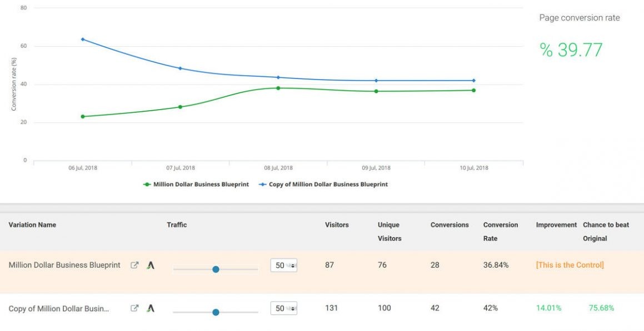Select green data point on 08 Jul, 2018
The height and width of the screenshot is (331, 644).
278,88
